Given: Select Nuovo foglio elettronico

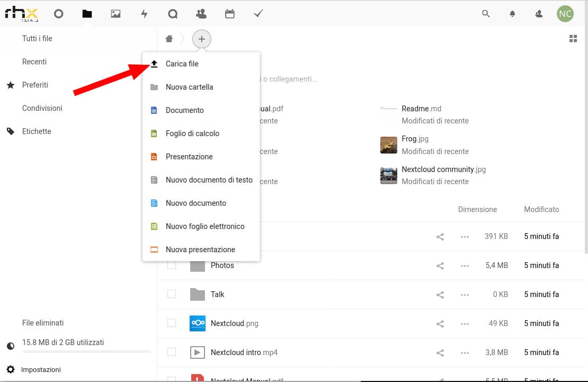Looking at the screenshot, I should [201, 226].
